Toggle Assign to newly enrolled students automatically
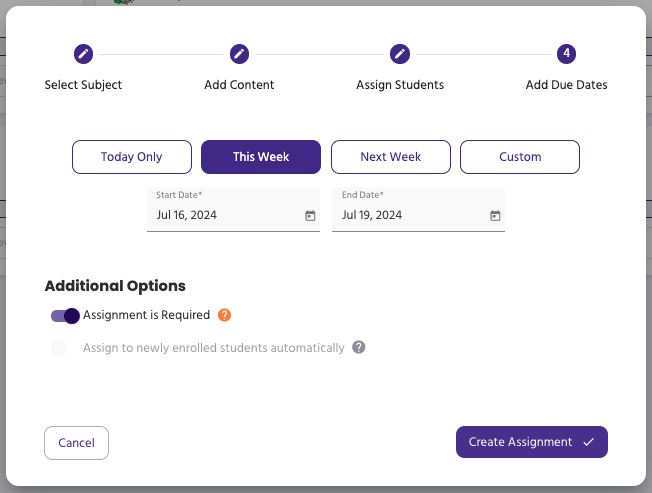 [60, 348]
